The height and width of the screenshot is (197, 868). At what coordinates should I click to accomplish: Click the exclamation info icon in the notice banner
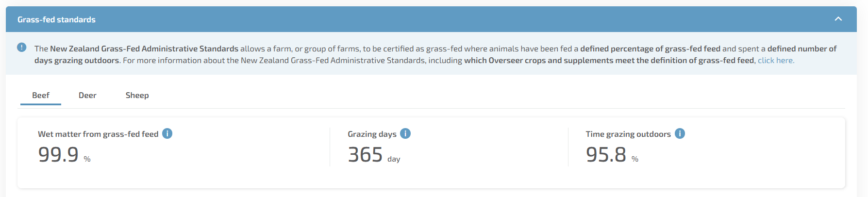22,47
